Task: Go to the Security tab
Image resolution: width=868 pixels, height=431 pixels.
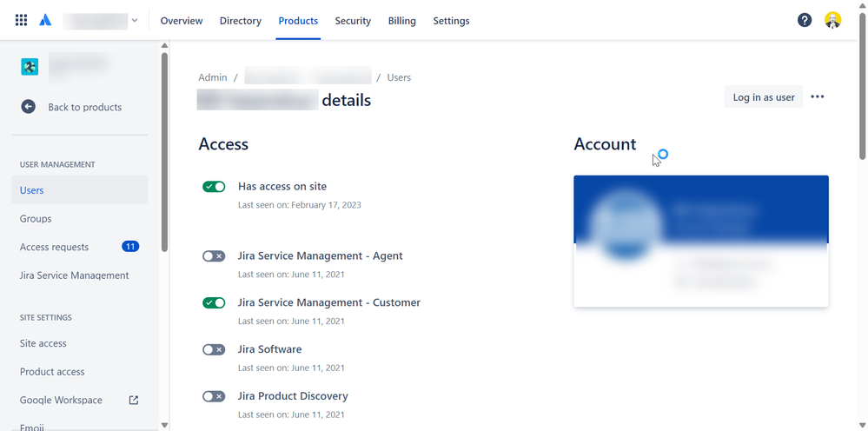Action: tap(353, 21)
